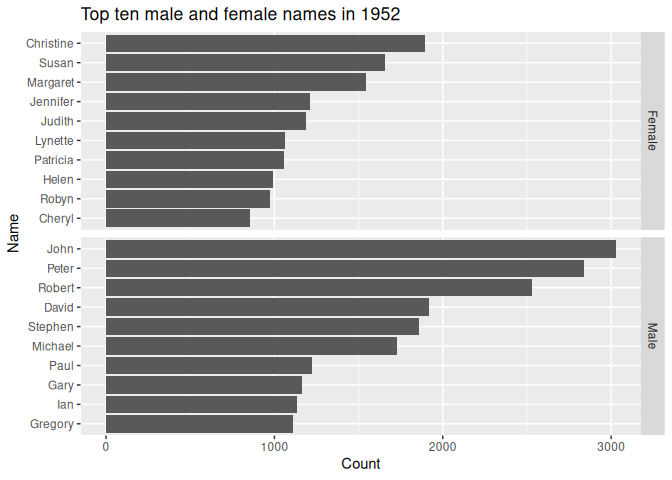The image size is (672, 480).
Task: Click the chart title text
Action: click(241, 14)
